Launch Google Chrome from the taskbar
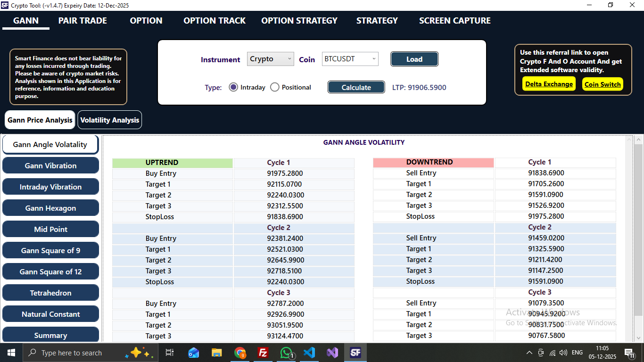644x362 pixels. [240, 353]
